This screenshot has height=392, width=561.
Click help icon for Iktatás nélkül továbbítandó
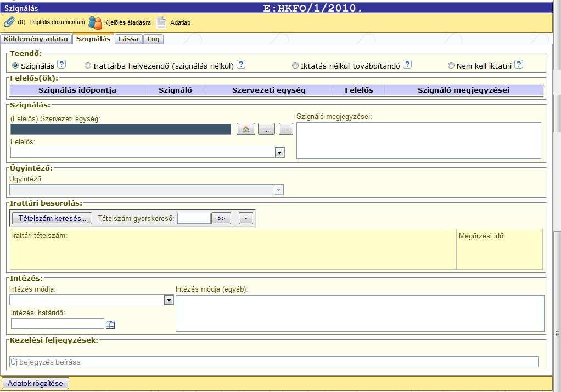[407, 64]
